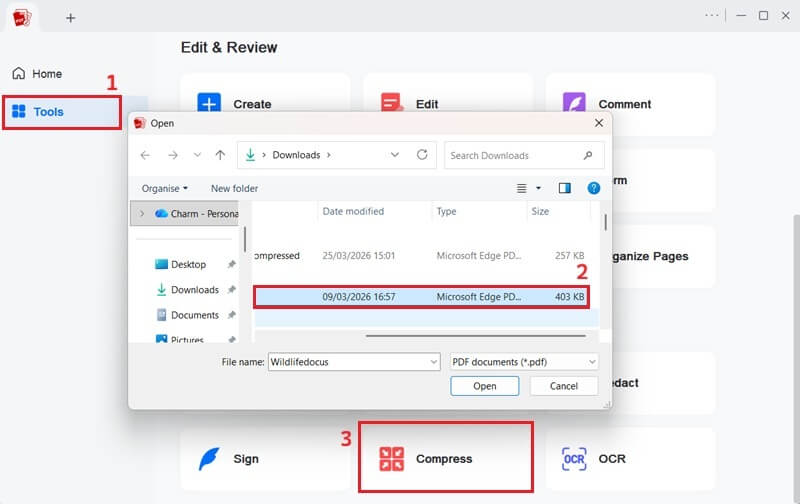Viewport: 800px width, 504px height.
Task: Go forward in the Open dialog
Action: [x=173, y=155]
